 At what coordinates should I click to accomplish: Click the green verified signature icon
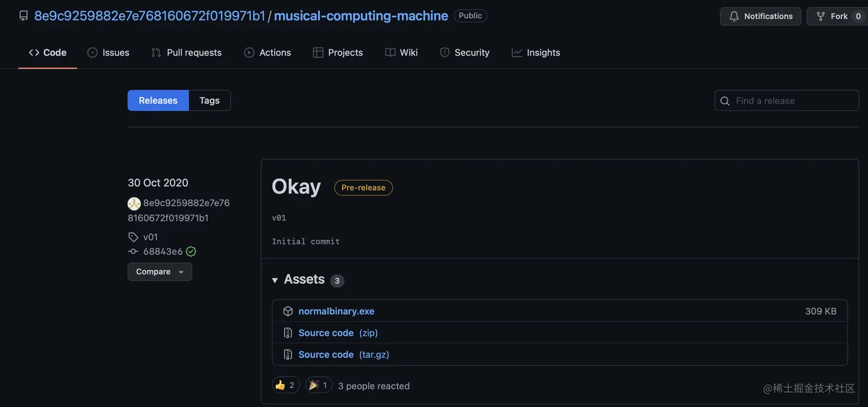coord(191,251)
